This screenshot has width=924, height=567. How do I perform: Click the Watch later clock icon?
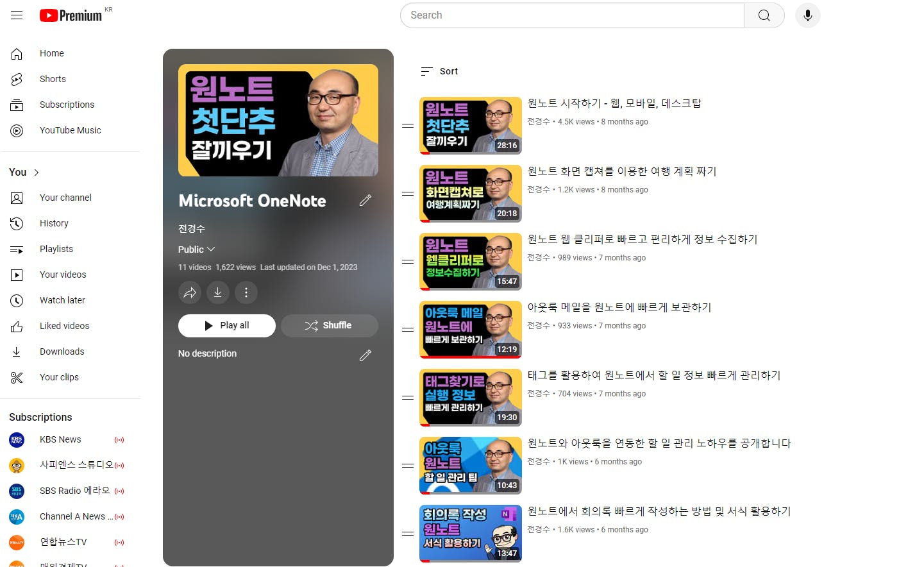[x=17, y=300]
